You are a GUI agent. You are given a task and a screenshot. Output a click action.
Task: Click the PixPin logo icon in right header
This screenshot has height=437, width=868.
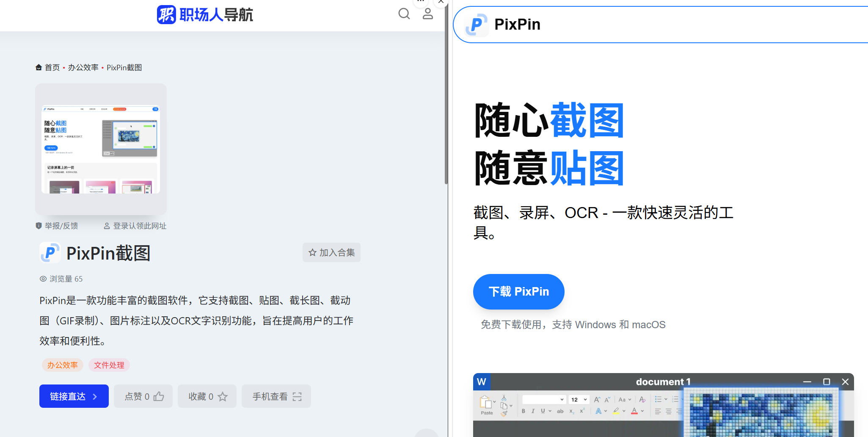pyautogui.click(x=476, y=25)
